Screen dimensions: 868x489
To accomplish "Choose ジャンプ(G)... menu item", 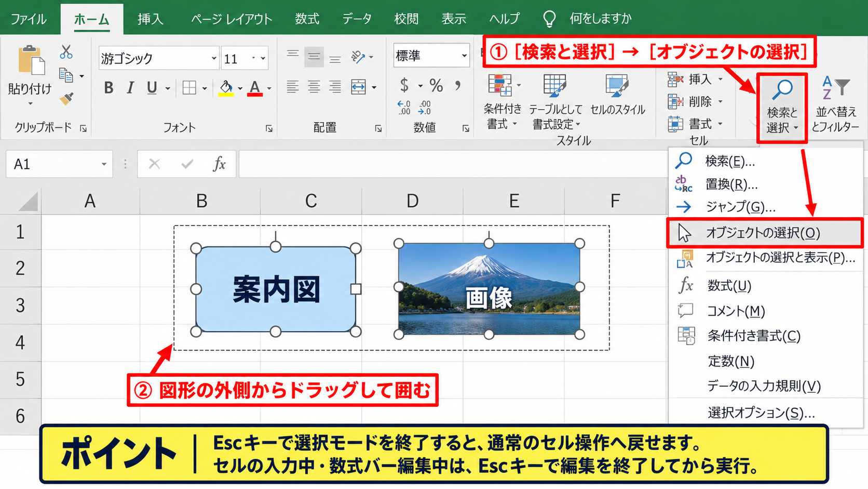I will (764, 207).
